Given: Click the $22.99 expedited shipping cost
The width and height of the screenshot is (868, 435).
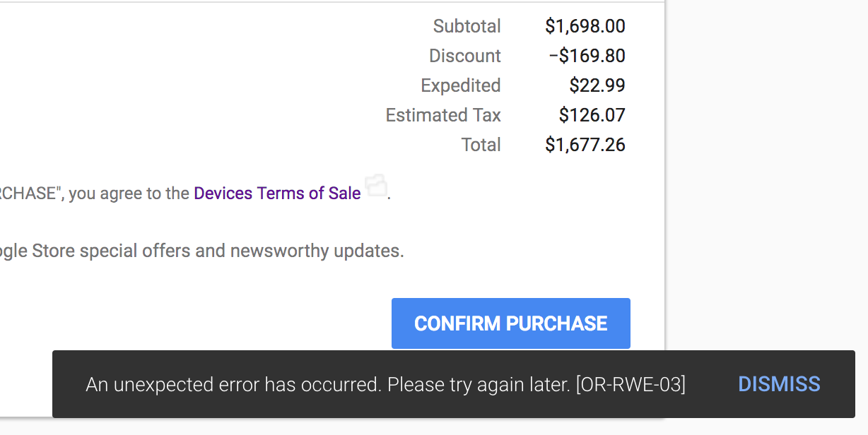Looking at the screenshot, I should [x=597, y=85].
